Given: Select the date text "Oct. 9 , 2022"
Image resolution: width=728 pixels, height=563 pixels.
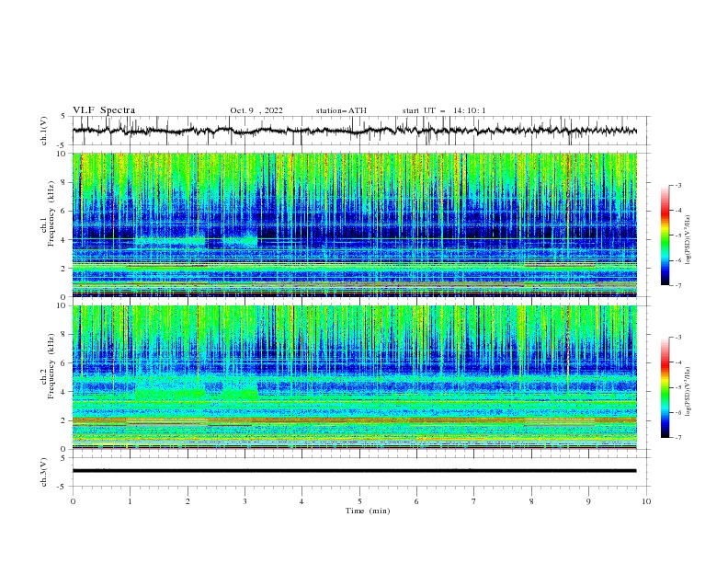Looking at the screenshot, I should click(x=256, y=110).
